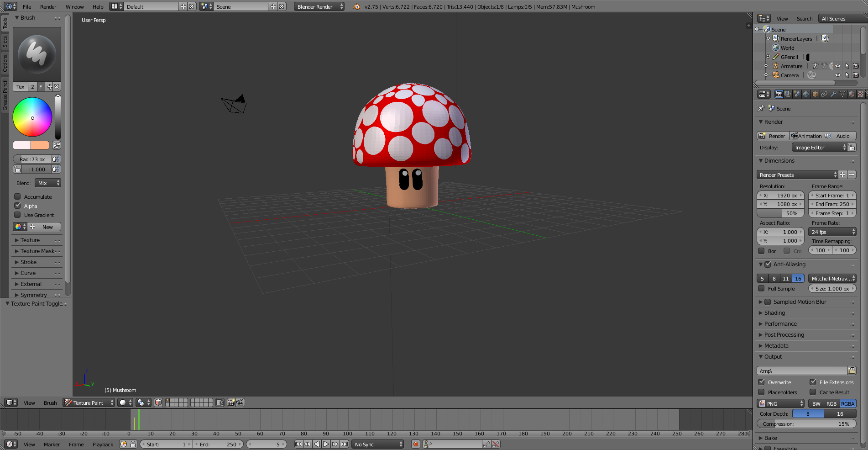Image resolution: width=868 pixels, height=450 pixels.
Task: Click the OpenGL render animation clapper icon
Action: [240, 402]
